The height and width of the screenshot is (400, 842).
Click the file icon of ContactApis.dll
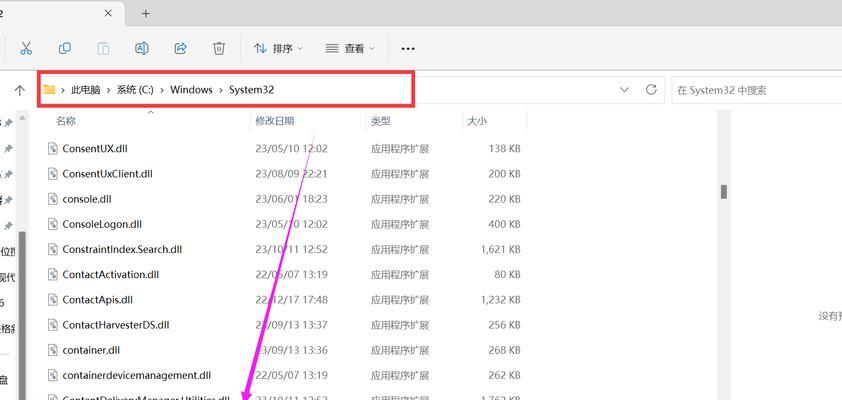coord(52,300)
